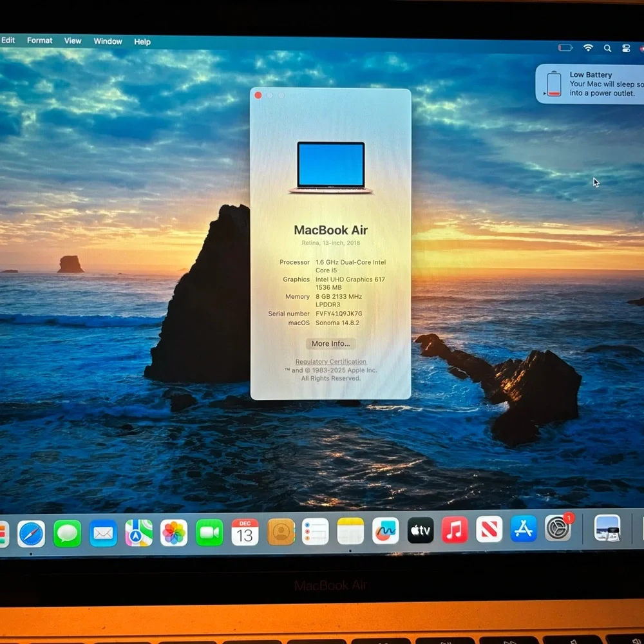Click the MacBook Air laptop image

331,167
